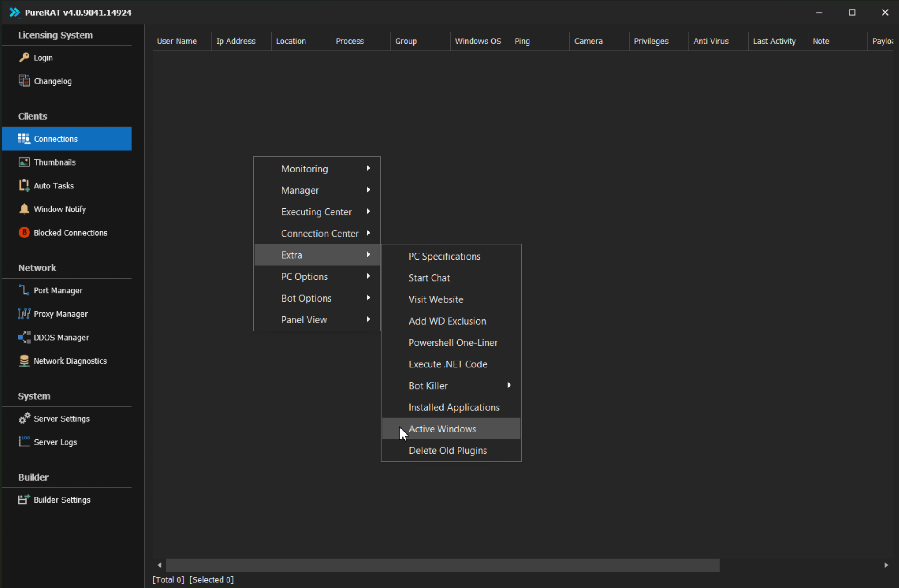Expand the Monitoring submenu

317,169
